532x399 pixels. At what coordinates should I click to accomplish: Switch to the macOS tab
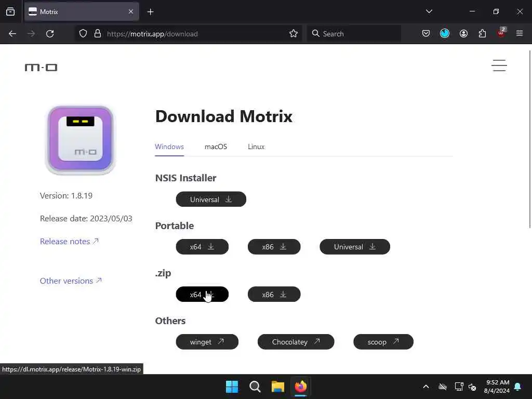216,147
